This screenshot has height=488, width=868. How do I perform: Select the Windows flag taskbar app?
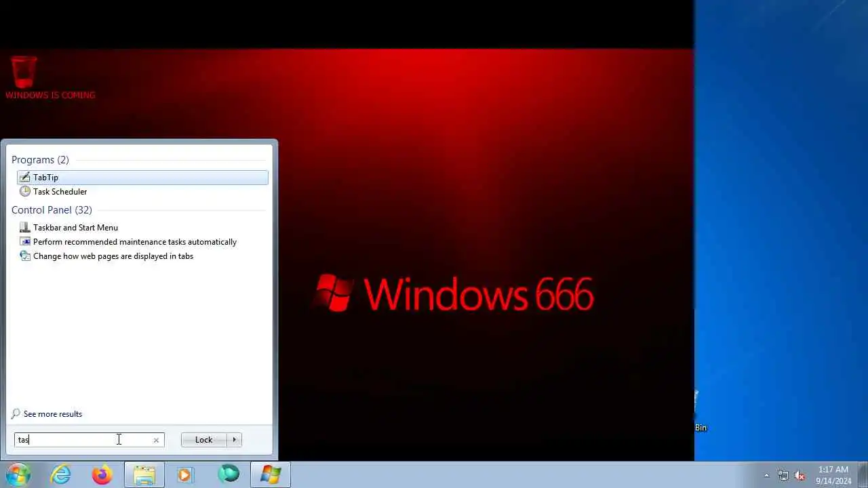pos(271,474)
